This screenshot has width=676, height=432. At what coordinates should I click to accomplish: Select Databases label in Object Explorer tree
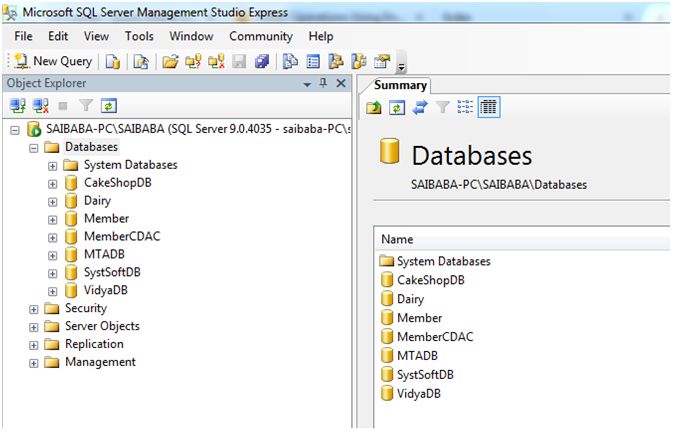click(x=91, y=147)
